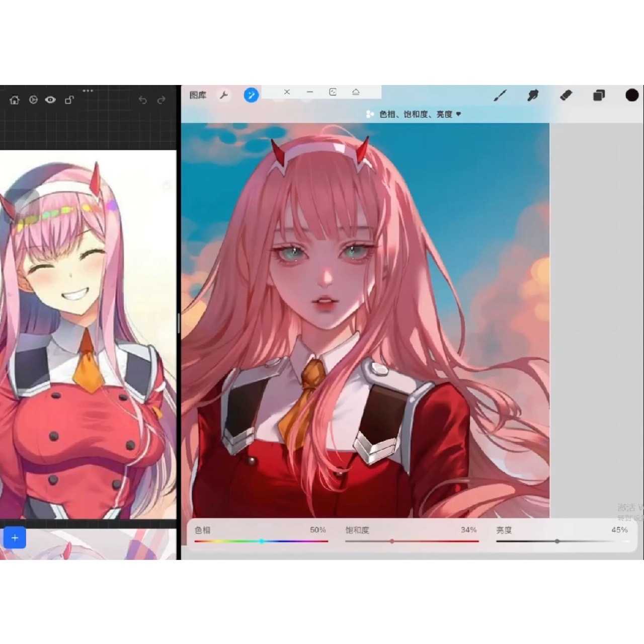This screenshot has height=644, width=644.
Task: Open the black active color circle
Action: click(x=632, y=95)
